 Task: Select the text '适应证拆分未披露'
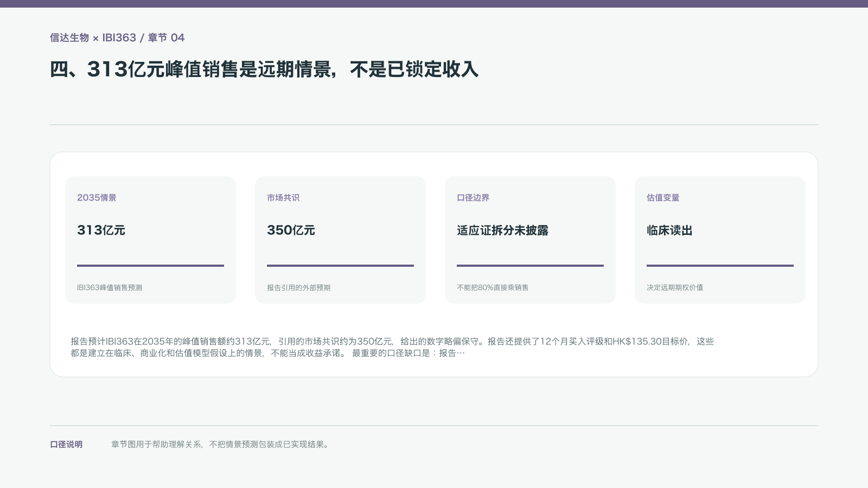502,230
